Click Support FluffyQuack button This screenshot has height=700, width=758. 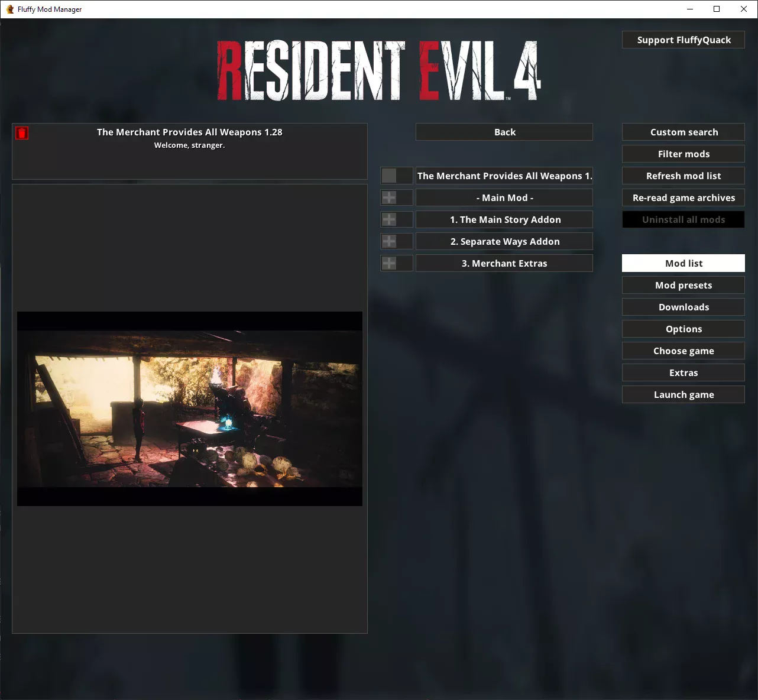(683, 40)
